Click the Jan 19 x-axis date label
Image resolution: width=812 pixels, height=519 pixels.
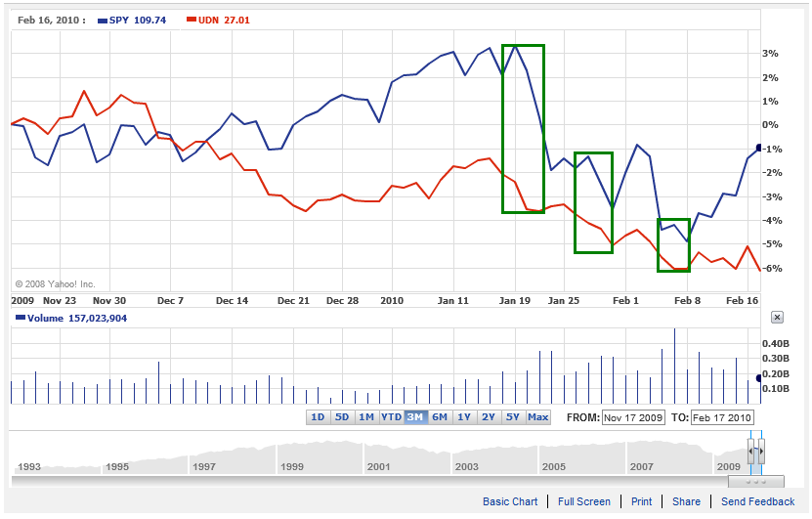pos(515,300)
